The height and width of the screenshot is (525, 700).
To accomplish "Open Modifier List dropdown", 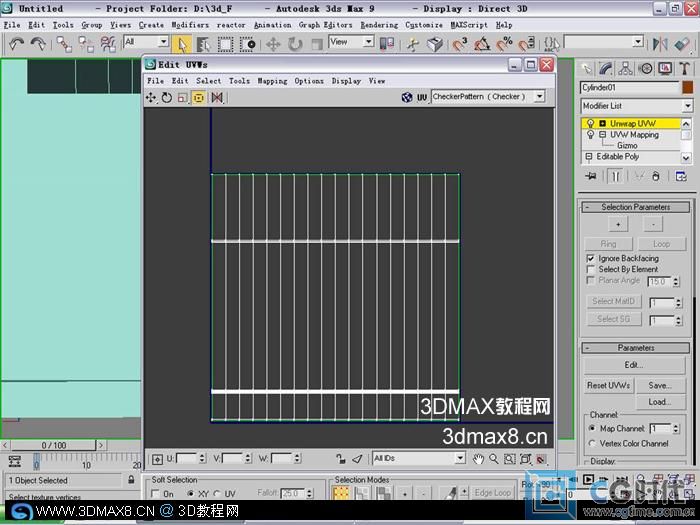I will 637,106.
